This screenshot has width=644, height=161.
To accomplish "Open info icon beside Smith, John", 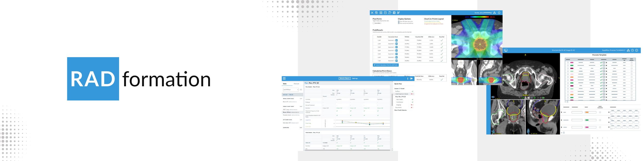I will pyautogui.click(x=499, y=13).
